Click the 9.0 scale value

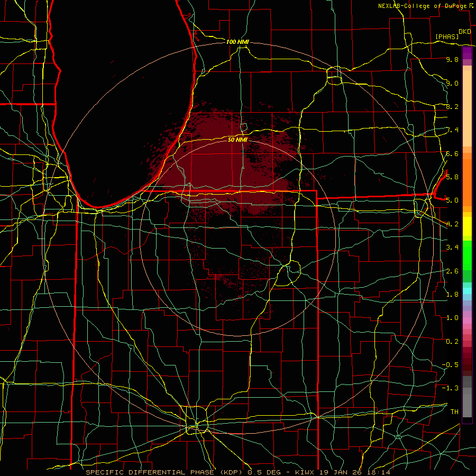tap(452, 83)
